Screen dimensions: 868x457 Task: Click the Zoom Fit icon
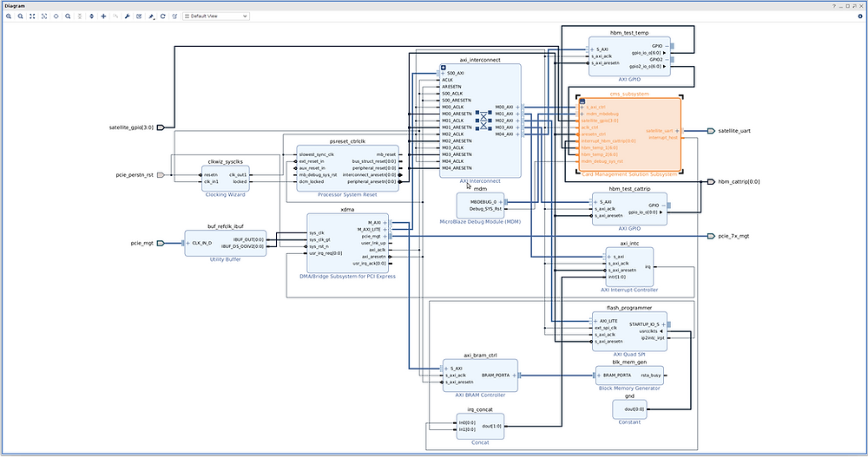tap(32, 16)
